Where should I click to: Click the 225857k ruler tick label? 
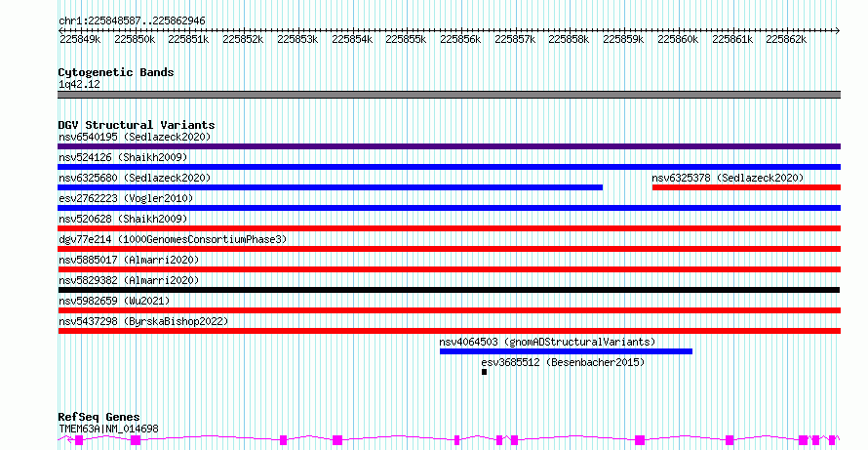(515, 39)
